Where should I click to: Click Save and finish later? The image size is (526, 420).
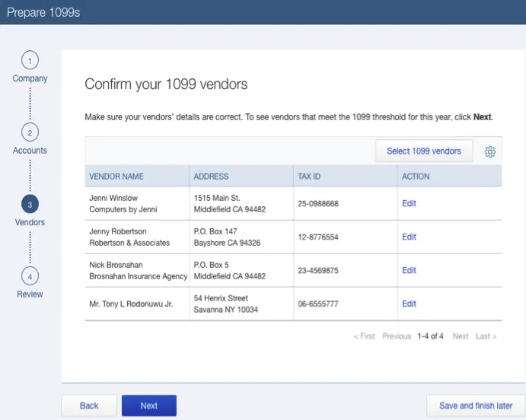[476, 406]
